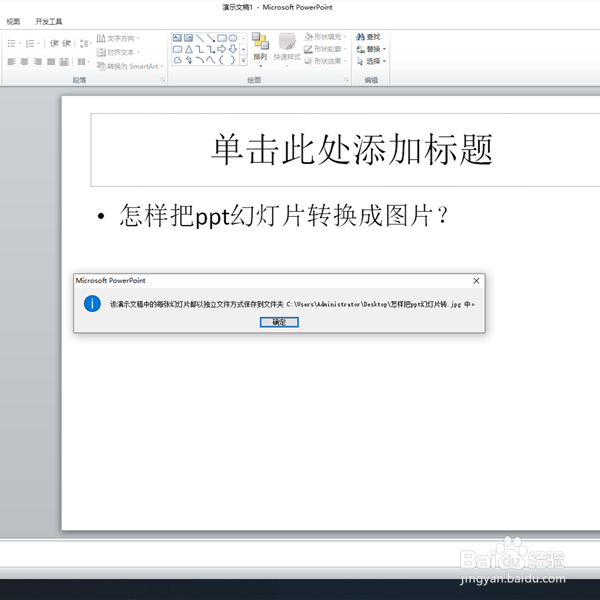Select the vertical text box shape

point(188,38)
